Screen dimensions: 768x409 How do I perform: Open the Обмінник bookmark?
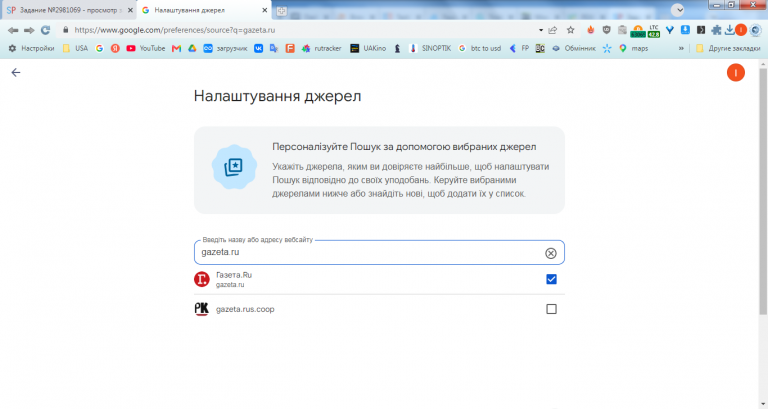[x=574, y=48]
